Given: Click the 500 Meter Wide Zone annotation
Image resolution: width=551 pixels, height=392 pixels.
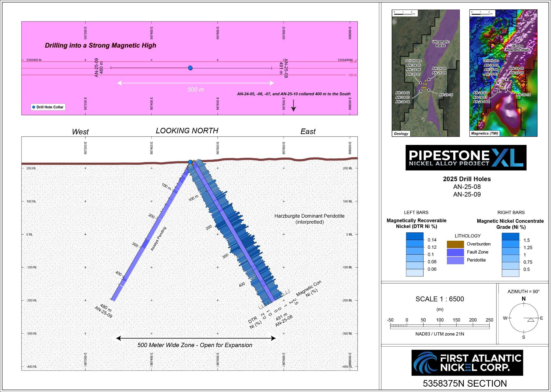Looking at the screenshot, I should click(195, 345).
